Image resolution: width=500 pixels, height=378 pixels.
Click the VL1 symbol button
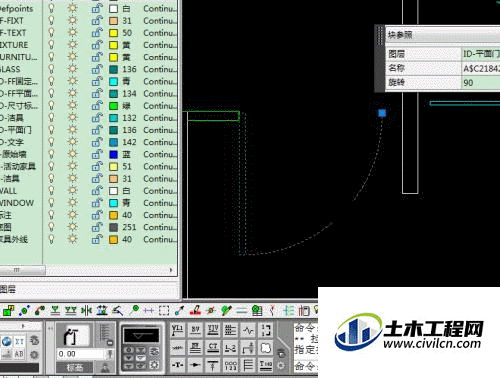178,330
